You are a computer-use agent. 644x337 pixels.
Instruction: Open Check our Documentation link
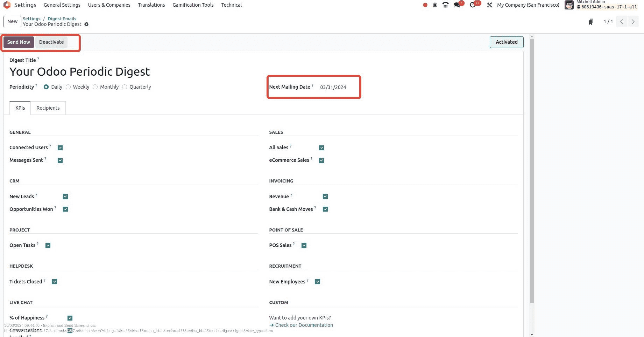pos(304,325)
